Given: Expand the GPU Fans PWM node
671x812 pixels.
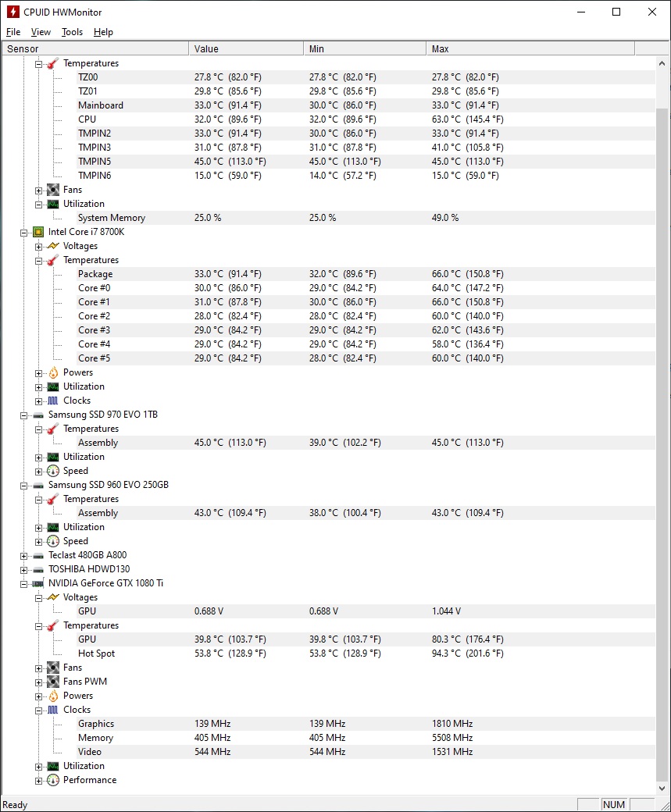Looking at the screenshot, I should tap(38, 682).
